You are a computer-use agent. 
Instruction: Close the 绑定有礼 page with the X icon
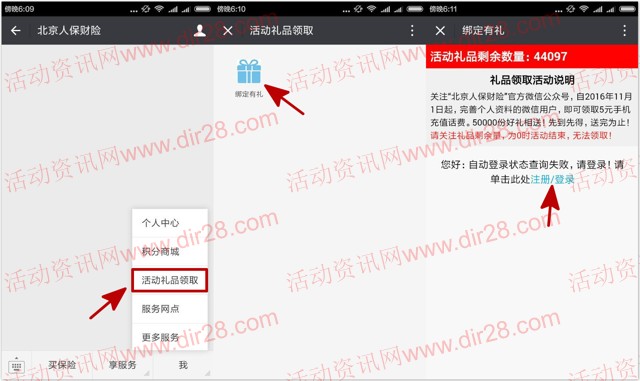coord(440,31)
